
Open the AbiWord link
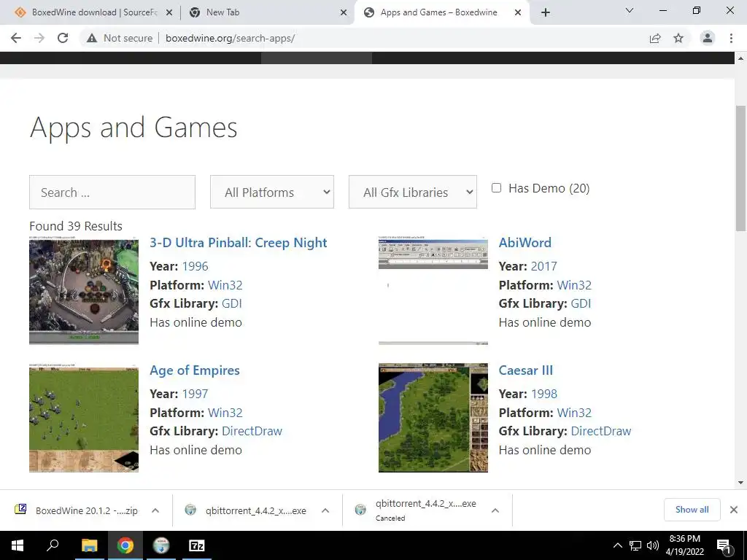point(525,243)
